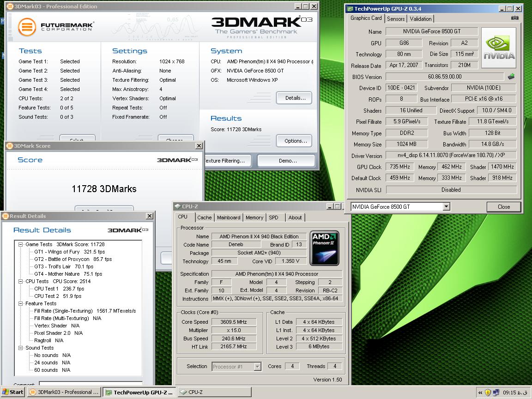Click the tray network computers icon
The width and height of the screenshot is (532, 399).
[x=496, y=392]
